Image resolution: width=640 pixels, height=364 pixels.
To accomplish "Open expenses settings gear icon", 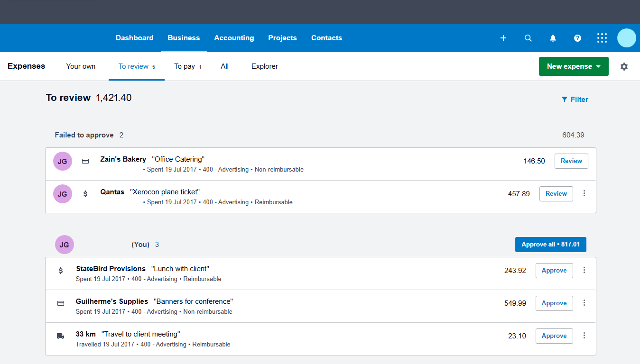I will 624,67.
